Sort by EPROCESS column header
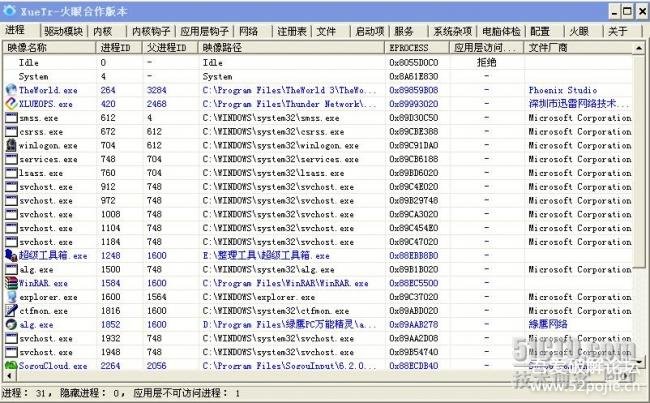Image resolution: width=650 pixels, height=403 pixels. point(417,48)
